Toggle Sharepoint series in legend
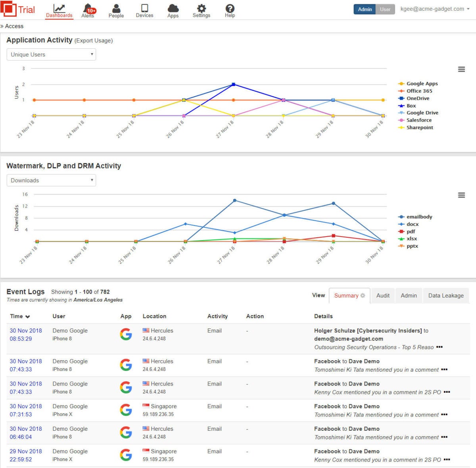 416,127
